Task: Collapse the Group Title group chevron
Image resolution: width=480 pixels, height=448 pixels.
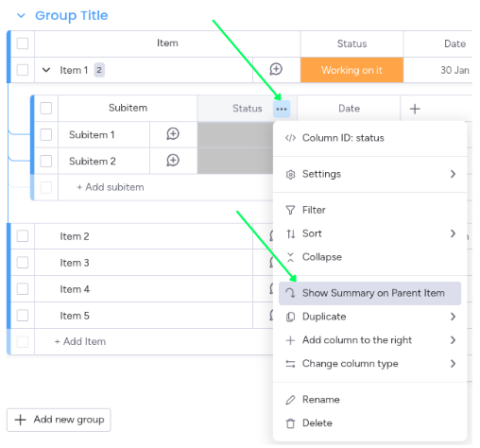Action: point(21,15)
